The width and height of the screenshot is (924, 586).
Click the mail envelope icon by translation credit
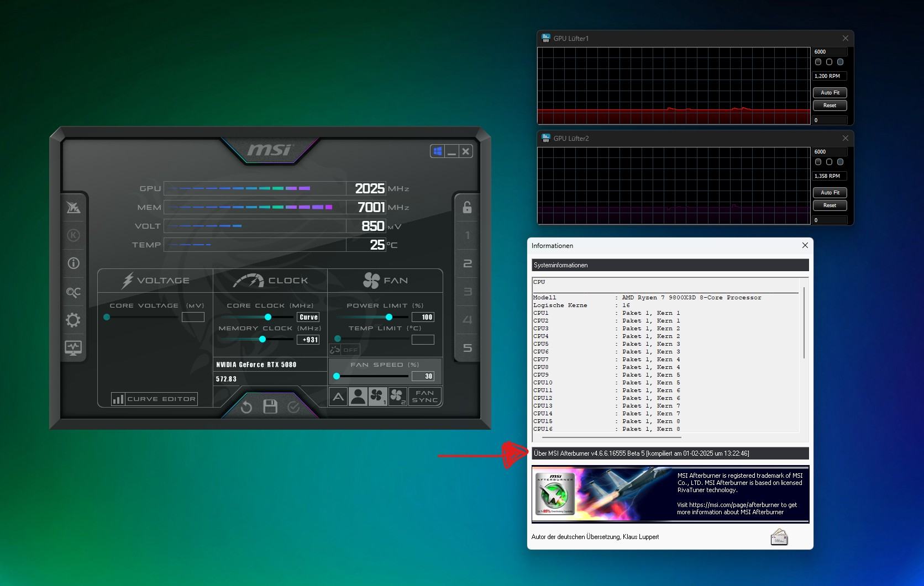point(779,537)
